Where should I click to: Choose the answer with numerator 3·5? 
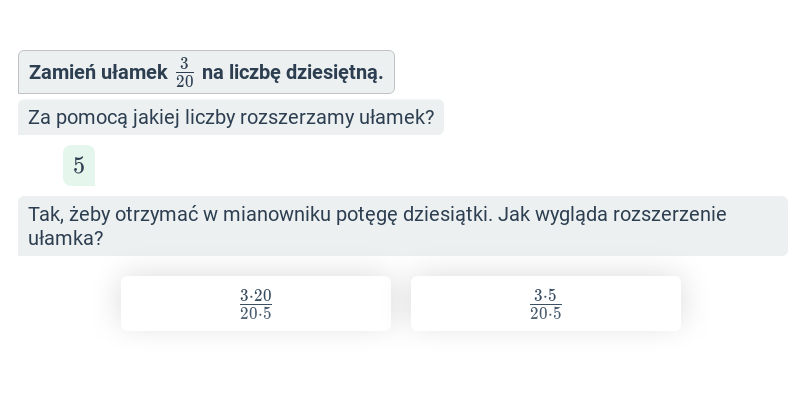(x=545, y=304)
